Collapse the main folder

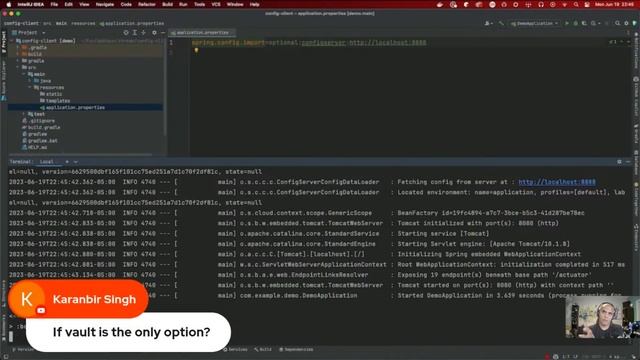tap(24, 74)
